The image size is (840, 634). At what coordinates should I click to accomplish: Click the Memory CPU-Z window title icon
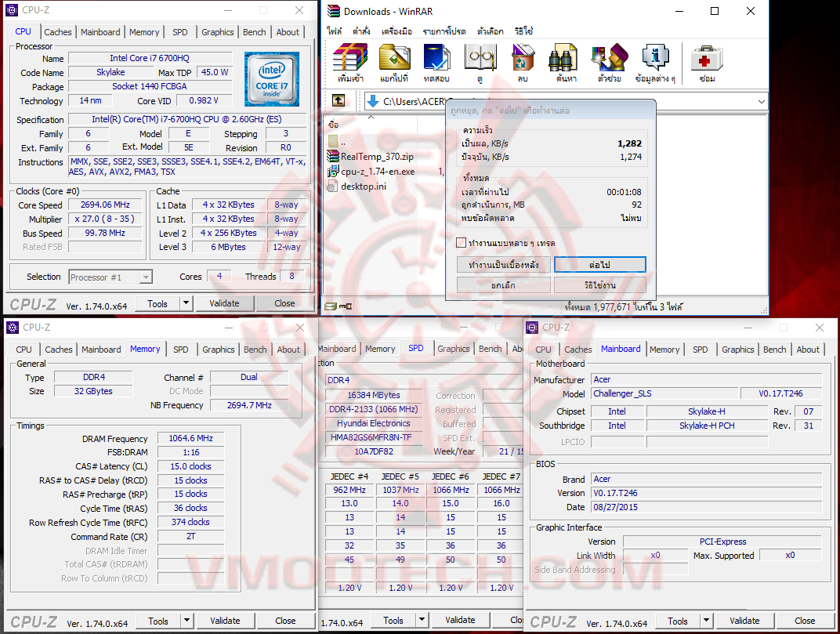13,327
